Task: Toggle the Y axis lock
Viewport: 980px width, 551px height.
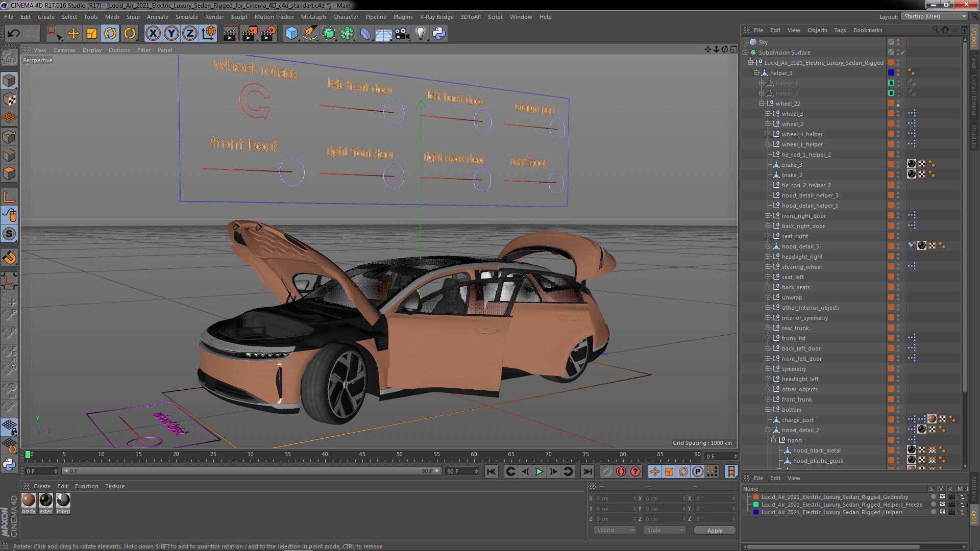Action: click(x=171, y=34)
